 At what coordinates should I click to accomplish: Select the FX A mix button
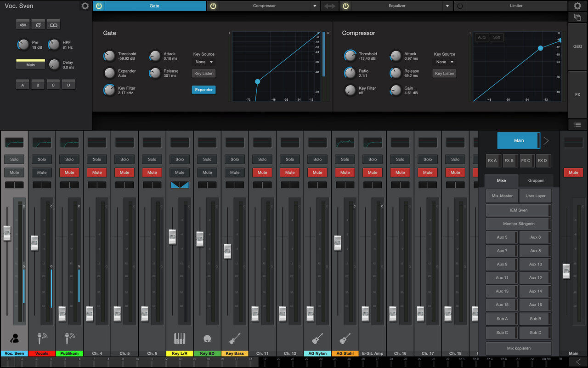(493, 161)
